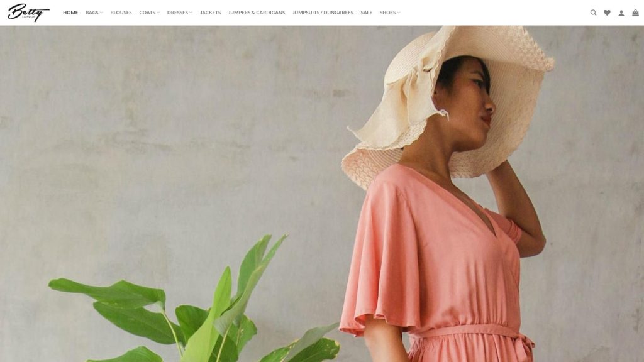Open the wishlist heart icon
Screen dimensions: 644x362
607,13
